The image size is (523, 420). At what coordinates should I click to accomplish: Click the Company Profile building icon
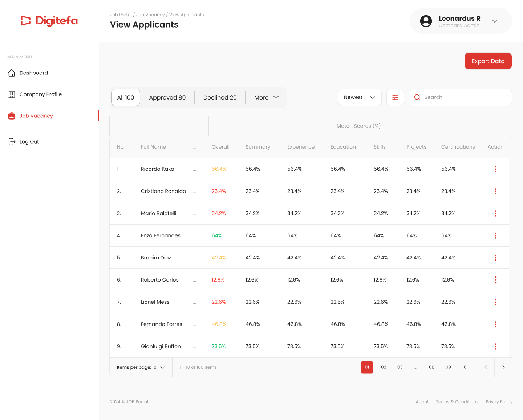coord(12,94)
